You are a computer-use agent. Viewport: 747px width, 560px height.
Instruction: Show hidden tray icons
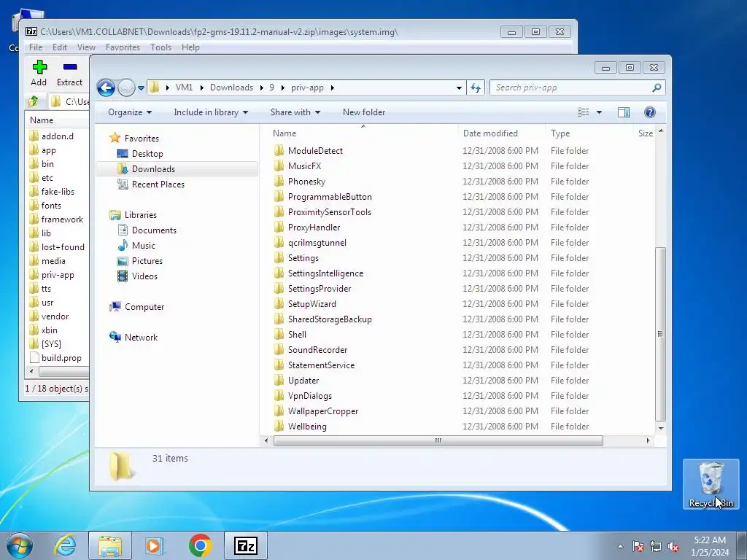(x=620, y=546)
